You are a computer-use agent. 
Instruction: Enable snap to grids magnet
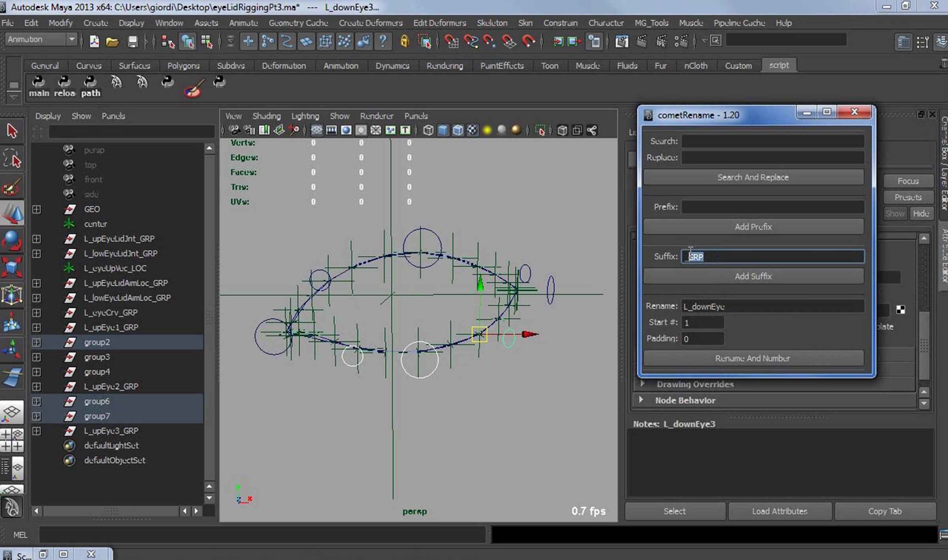(x=451, y=41)
